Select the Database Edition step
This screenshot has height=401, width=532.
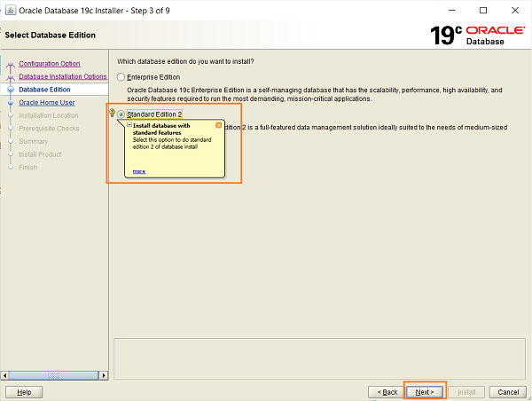click(44, 90)
